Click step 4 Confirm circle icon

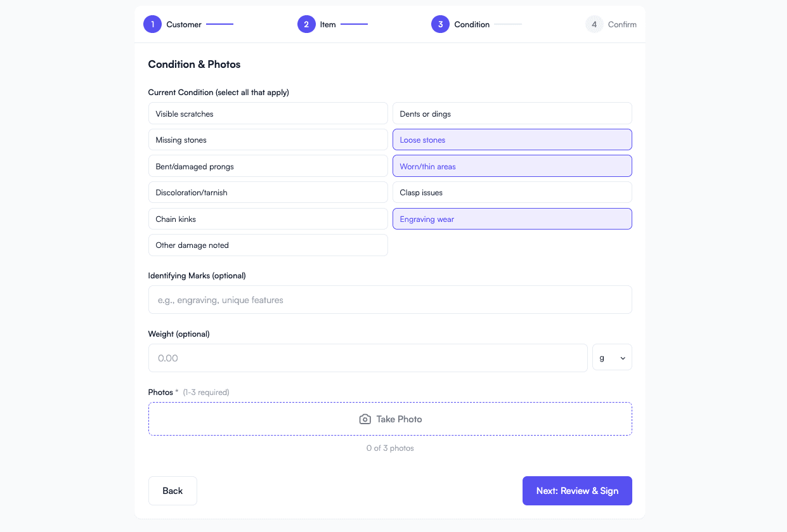point(594,25)
